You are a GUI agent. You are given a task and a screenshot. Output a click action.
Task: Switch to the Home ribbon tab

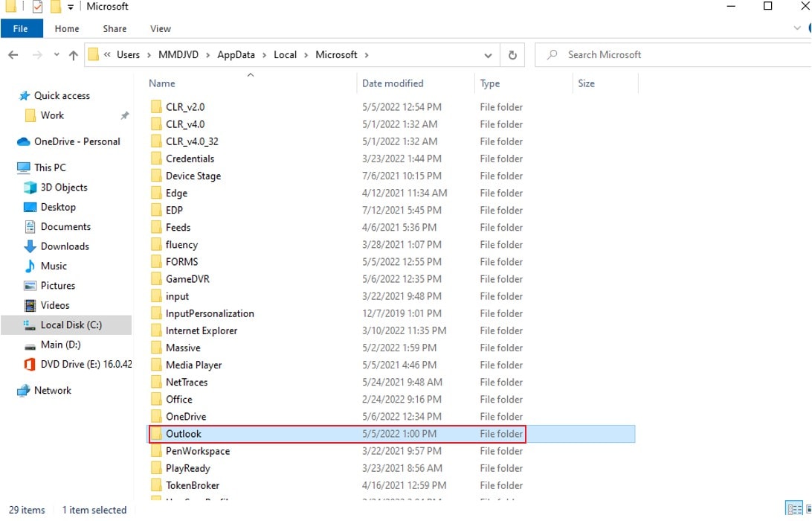click(x=67, y=28)
